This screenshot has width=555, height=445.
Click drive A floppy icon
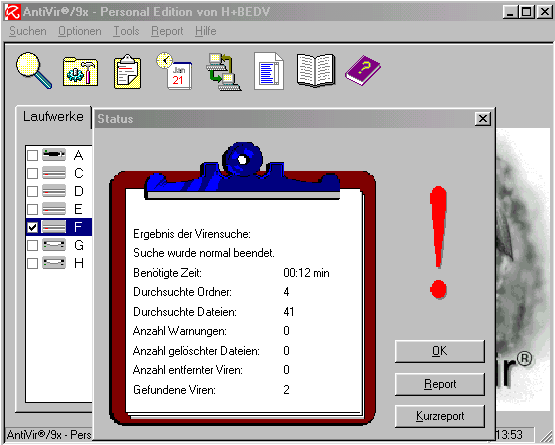(x=54, y=155)
